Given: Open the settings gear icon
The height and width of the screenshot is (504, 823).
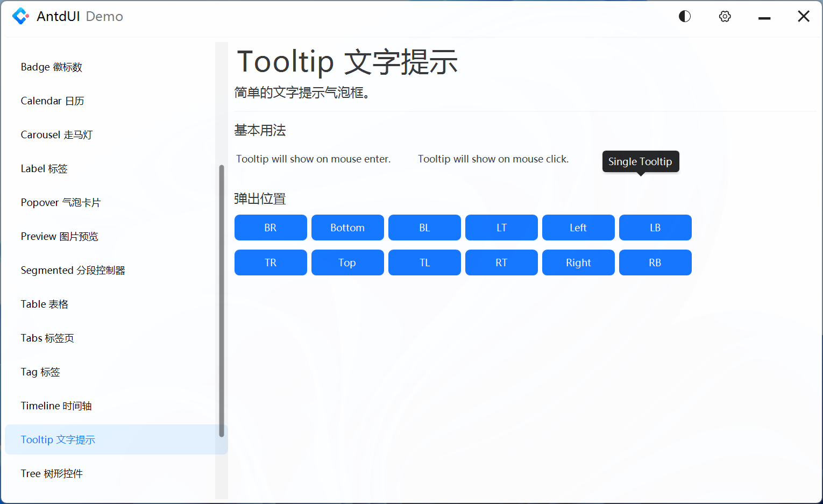Looking at the screenshot, I should [x=725, y=16].
